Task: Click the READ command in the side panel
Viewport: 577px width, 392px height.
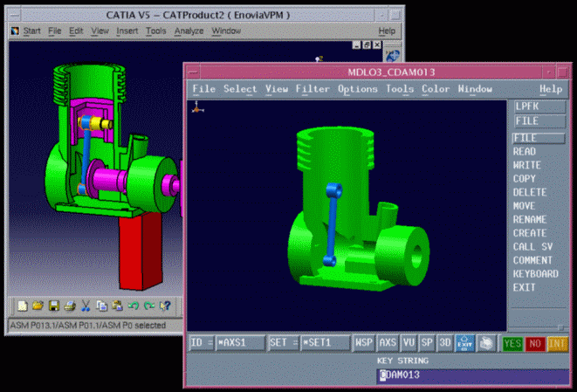Action: 525,152
